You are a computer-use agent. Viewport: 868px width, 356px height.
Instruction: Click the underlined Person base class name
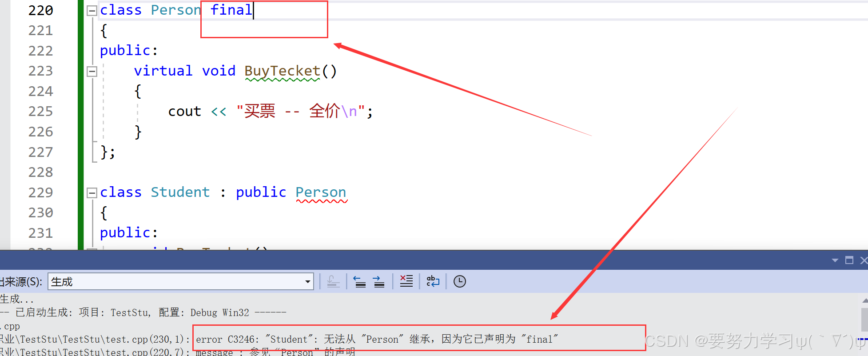point(321,192)
